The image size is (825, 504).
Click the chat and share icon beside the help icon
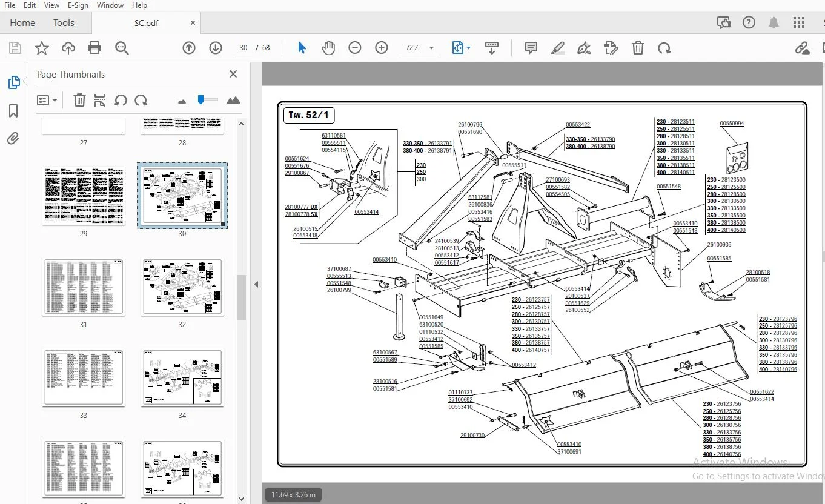[x=723, y=23]
